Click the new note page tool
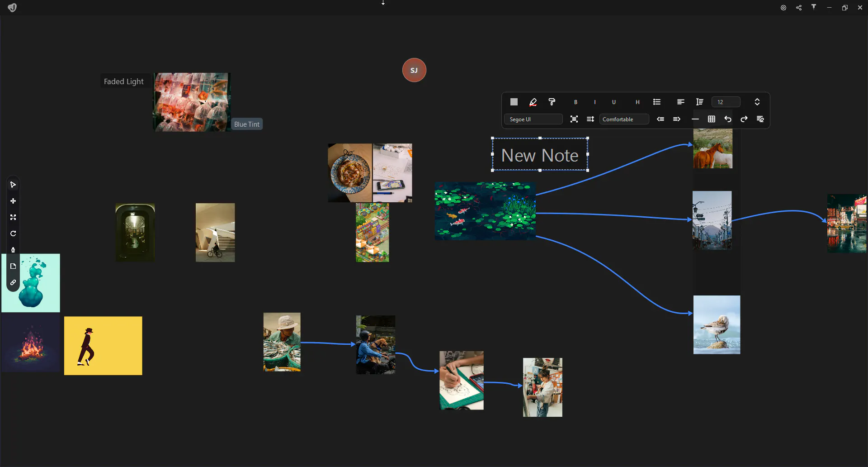 (13, 266)
